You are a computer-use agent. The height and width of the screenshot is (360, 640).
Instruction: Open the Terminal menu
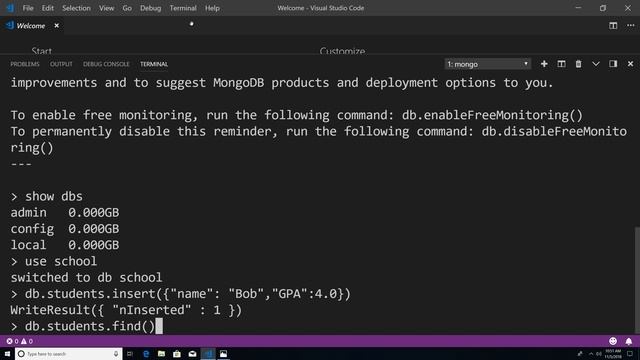point(183,8)
